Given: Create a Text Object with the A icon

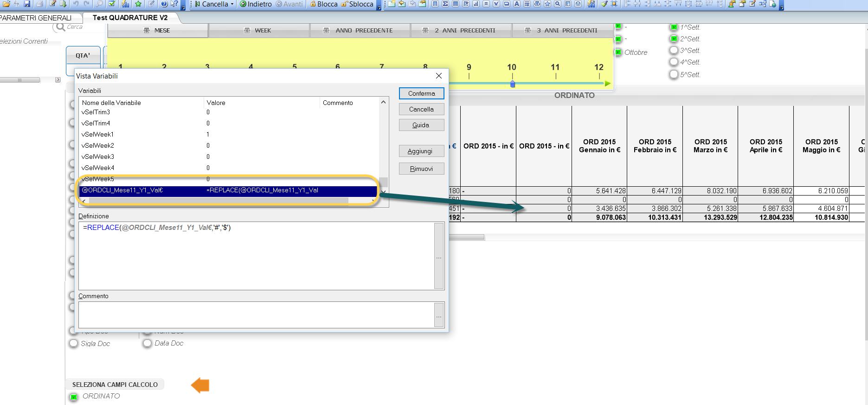Looking at the screenshot, I should (516, 4).
